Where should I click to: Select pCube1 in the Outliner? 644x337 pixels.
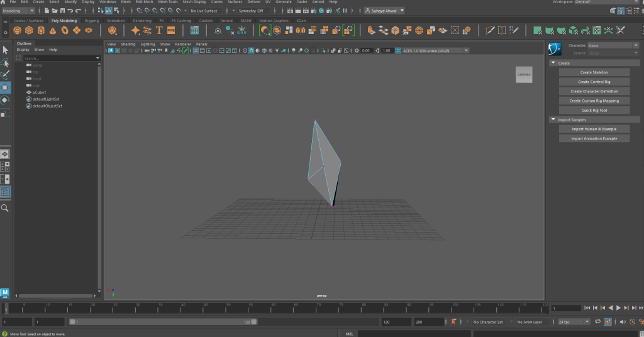click(x=40, y=92)
